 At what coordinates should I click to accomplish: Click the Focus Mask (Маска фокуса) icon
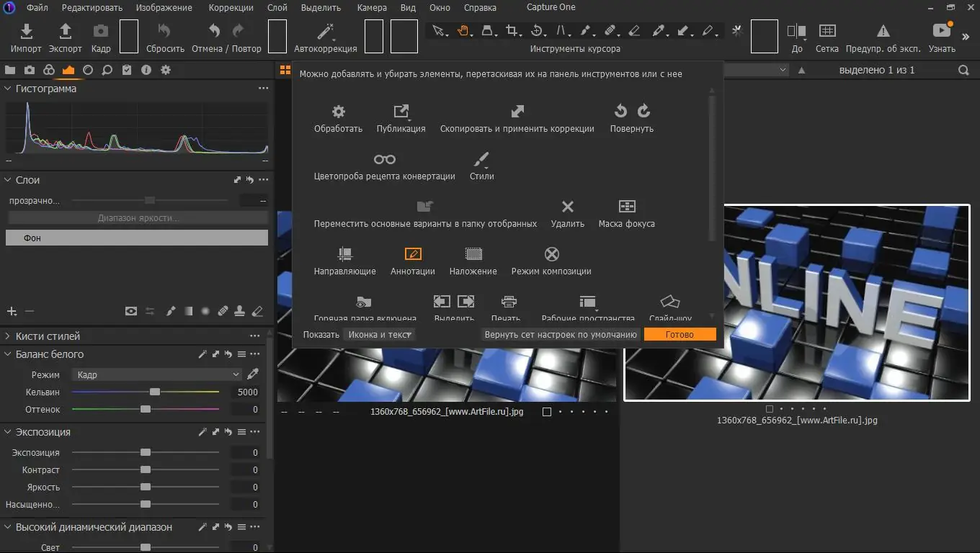coord(626,207)
